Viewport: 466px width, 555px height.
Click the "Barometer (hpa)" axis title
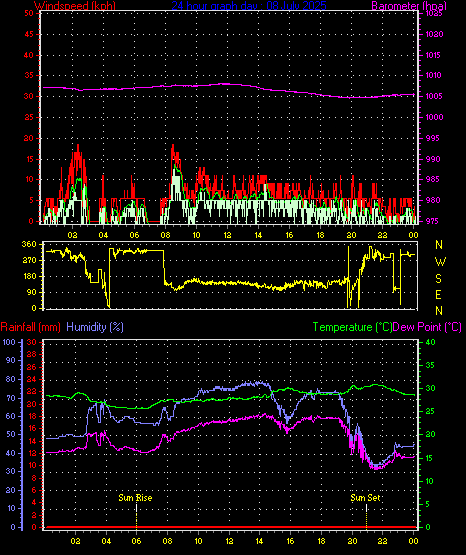coord(409,5)
